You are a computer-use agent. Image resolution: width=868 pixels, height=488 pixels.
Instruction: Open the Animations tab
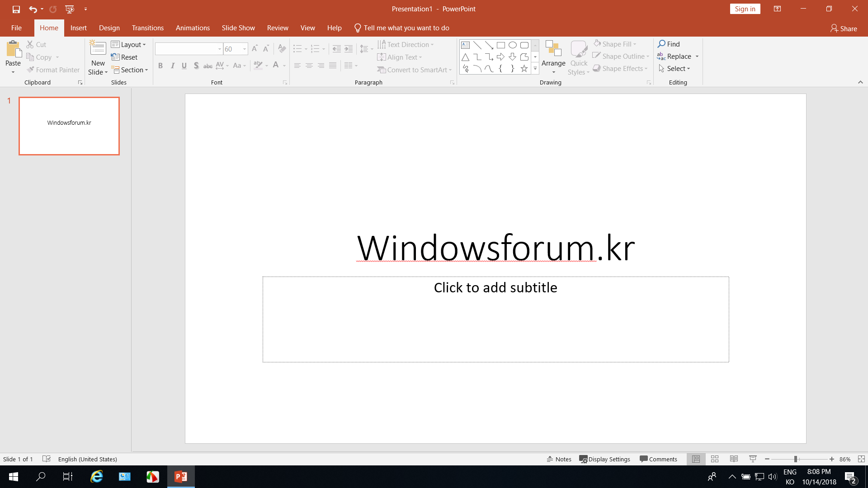pos(193,28)
